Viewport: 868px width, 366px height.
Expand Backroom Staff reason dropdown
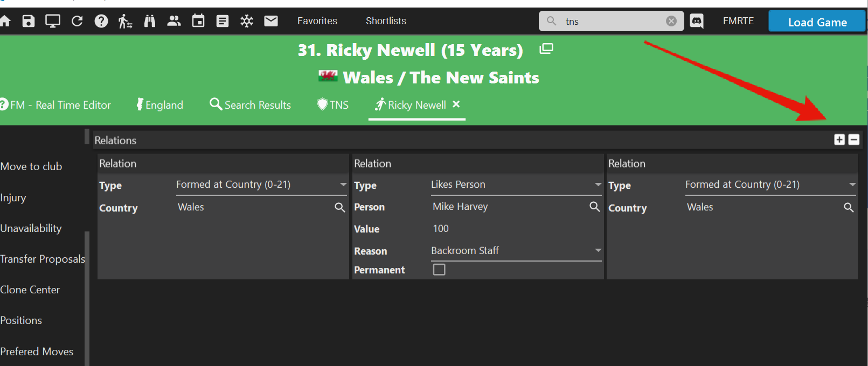pyautogui.click(x=598, y=250)
